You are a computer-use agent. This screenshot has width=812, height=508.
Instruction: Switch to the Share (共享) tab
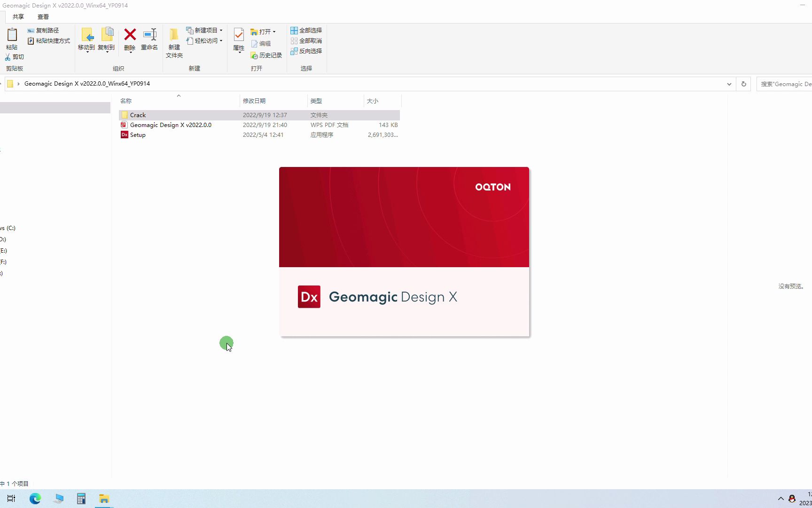pos(18,17)
